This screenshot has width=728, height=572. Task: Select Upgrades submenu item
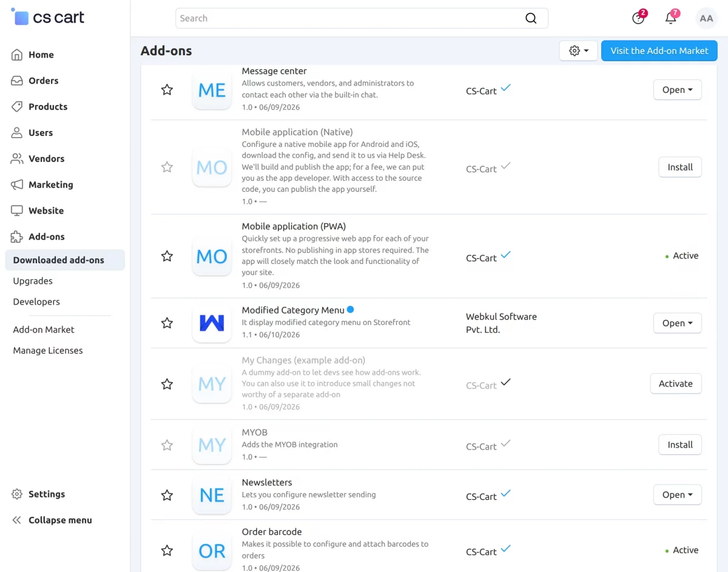[33, 281]
